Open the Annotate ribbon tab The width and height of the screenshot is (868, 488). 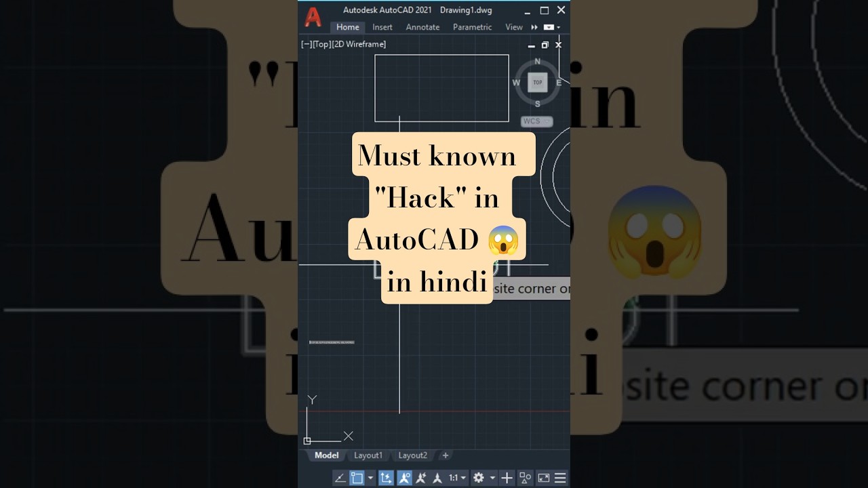tap(422, 27)
